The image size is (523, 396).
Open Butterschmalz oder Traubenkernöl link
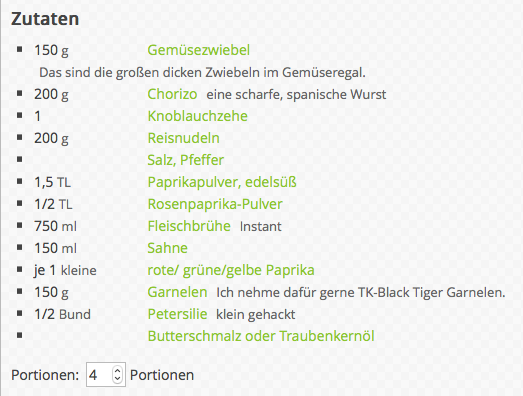click(x=261, y=336)
